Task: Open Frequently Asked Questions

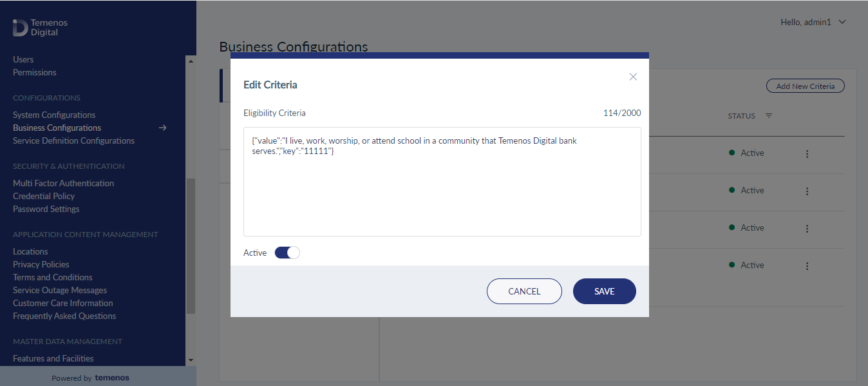Action: [64, 316]
